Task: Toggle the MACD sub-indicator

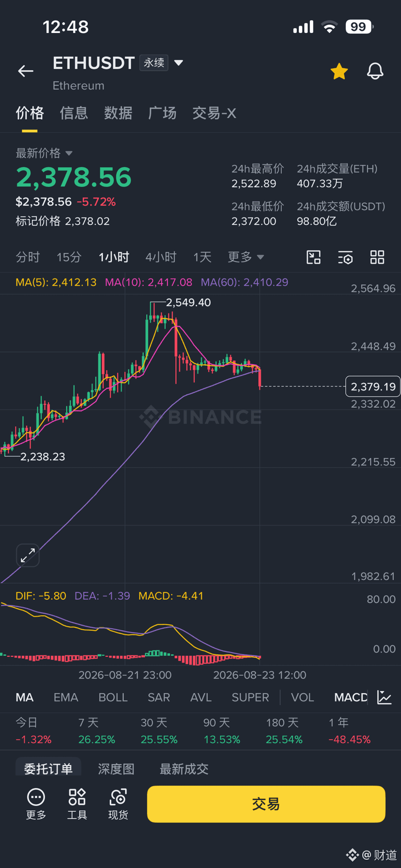Action: click(351, 697)
